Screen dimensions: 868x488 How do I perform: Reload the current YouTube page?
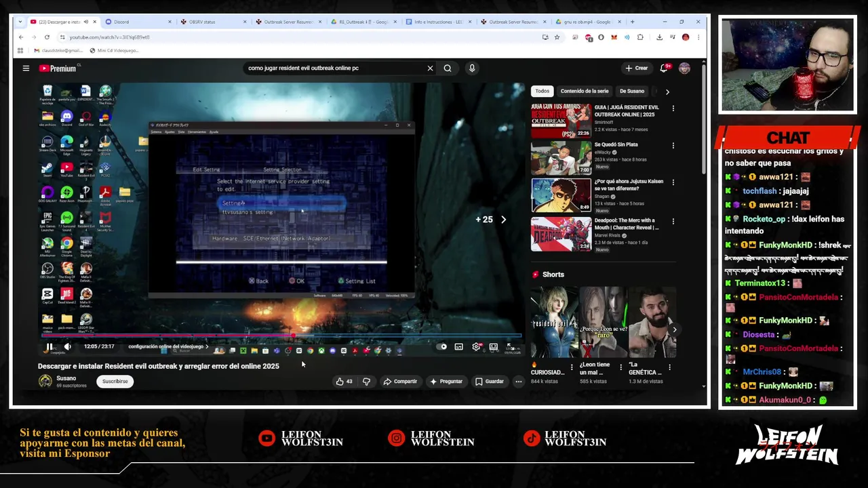(47, 37)
